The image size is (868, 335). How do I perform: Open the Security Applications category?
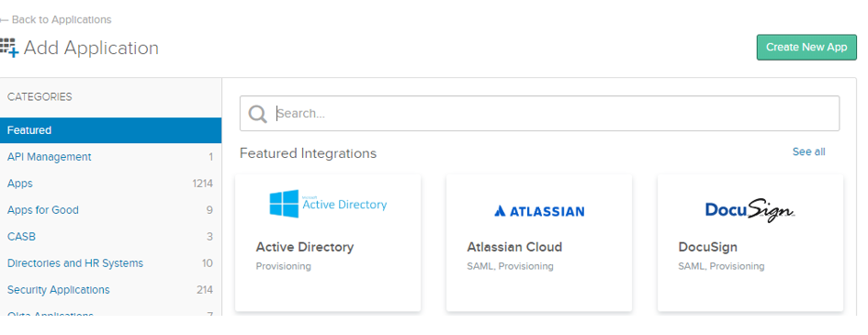(58, 290)
